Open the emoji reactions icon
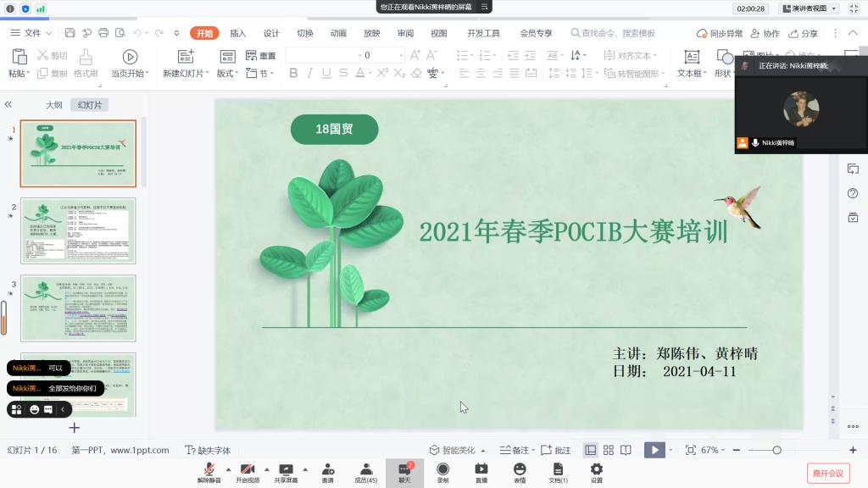Viewport: 868px width, 488px height. coord(520,470)
